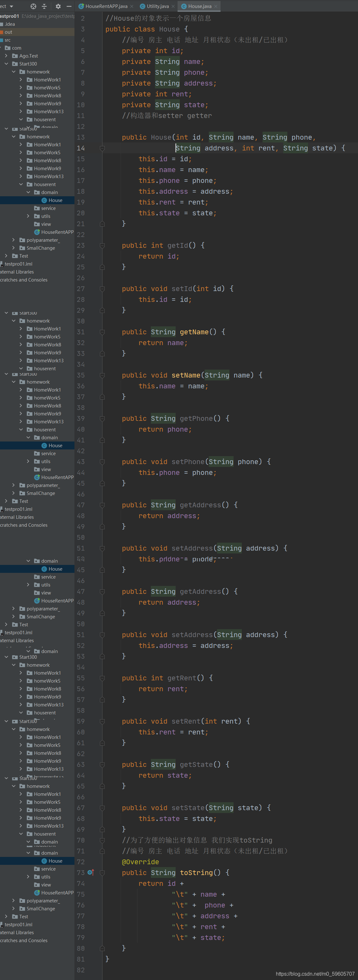Click the comment '//构造器和setter getter'
This screenshot has height=980, width=358.
click(x=167, y=116)
